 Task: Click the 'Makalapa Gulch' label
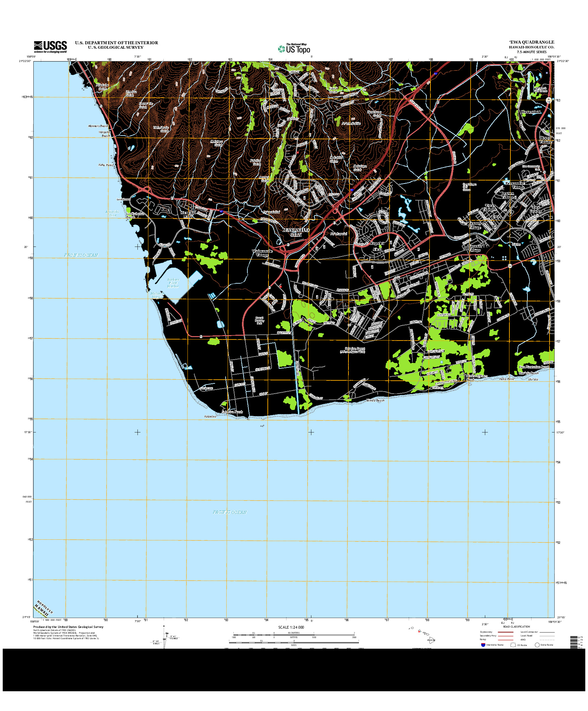pyautogui.click(x=360, y=168)
